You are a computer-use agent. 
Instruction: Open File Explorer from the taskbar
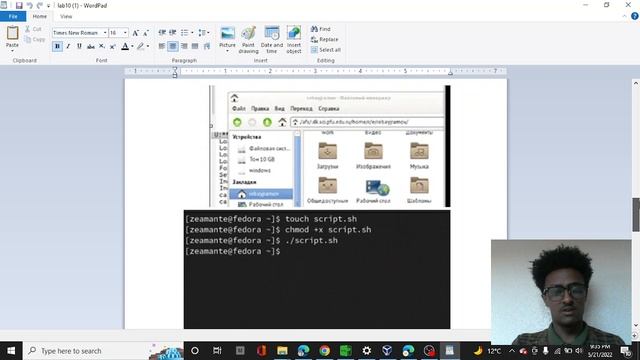(x=282, y=351)
